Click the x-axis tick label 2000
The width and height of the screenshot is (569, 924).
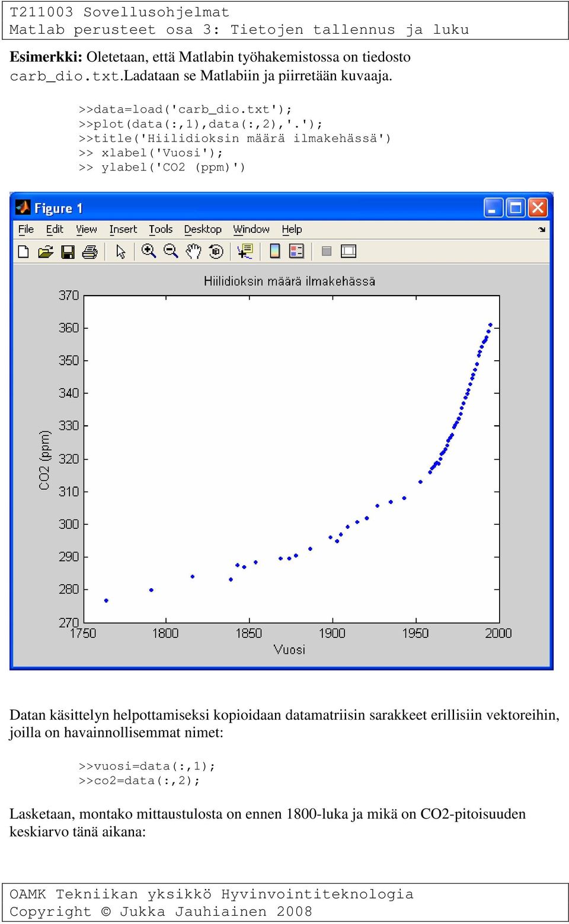click(x=498, y=633)
